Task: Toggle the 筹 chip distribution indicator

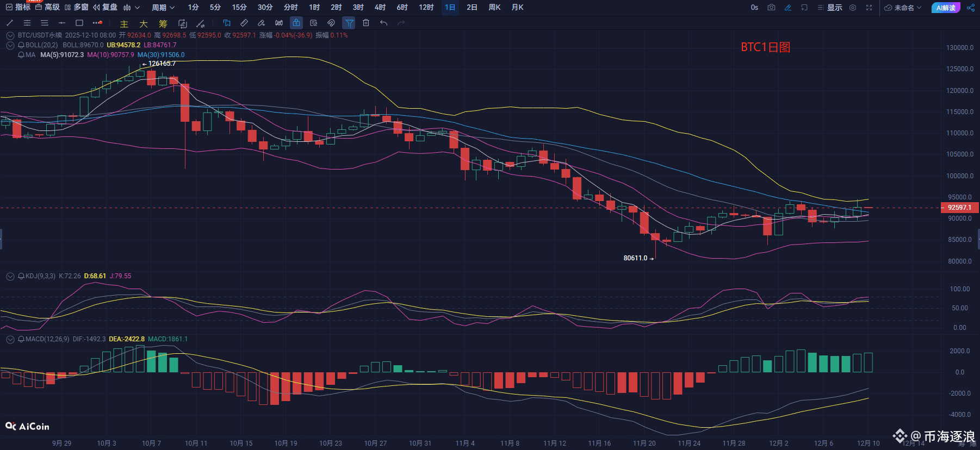Action: pyautogui.click(x=163, y=24)
